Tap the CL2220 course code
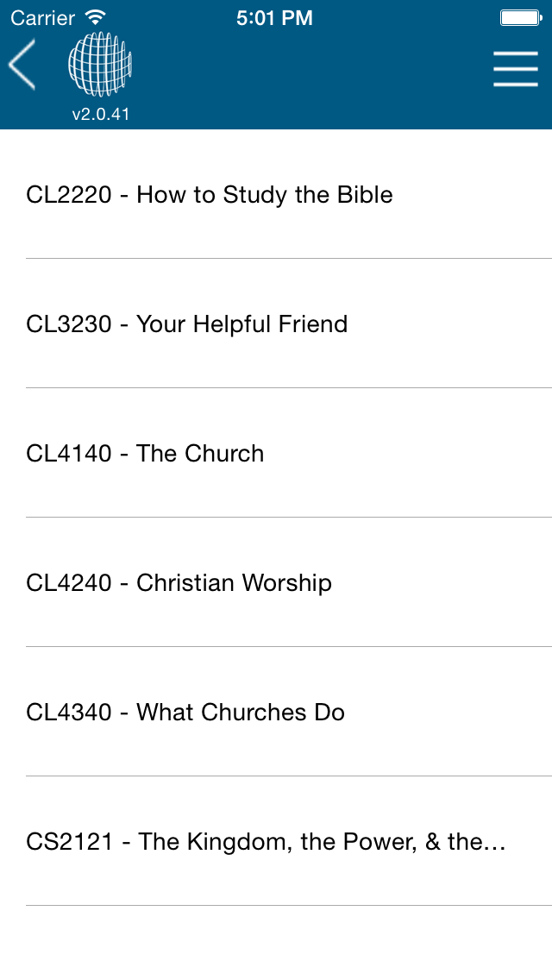The height and width of the screenshot is (980, 552). click(x=69, y=195)
